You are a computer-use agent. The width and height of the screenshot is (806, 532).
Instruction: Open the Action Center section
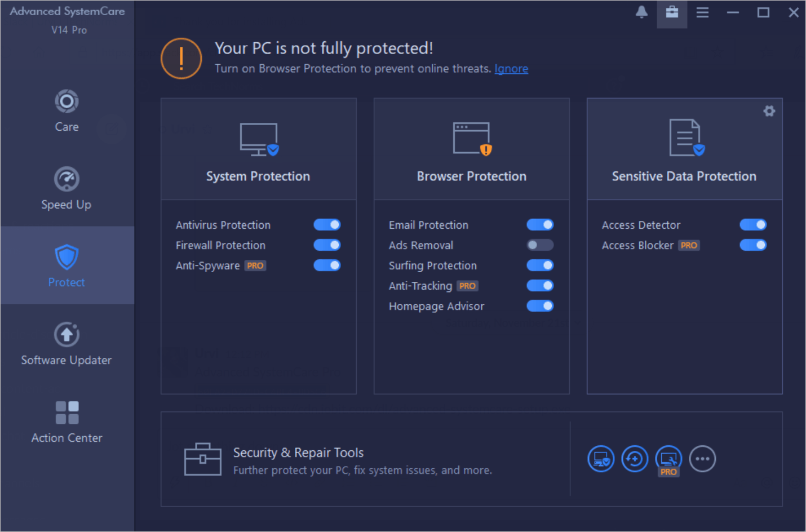pyautogui.click(x=67, y=422)
